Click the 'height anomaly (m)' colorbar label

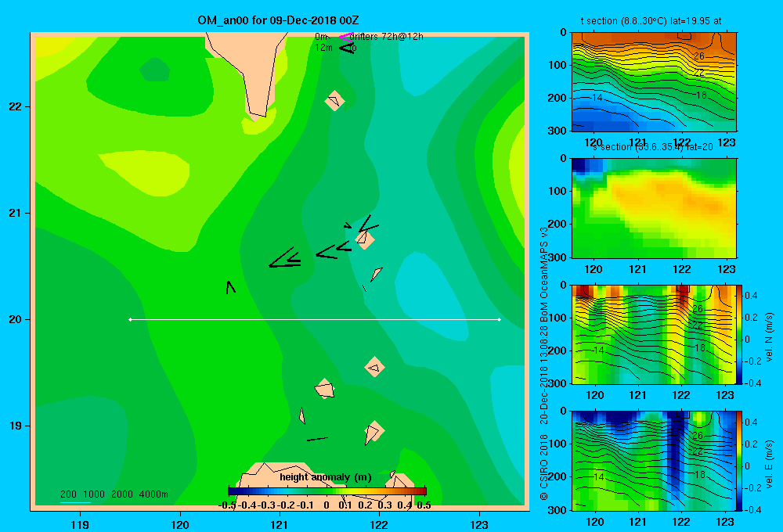[x=326, y=477]
